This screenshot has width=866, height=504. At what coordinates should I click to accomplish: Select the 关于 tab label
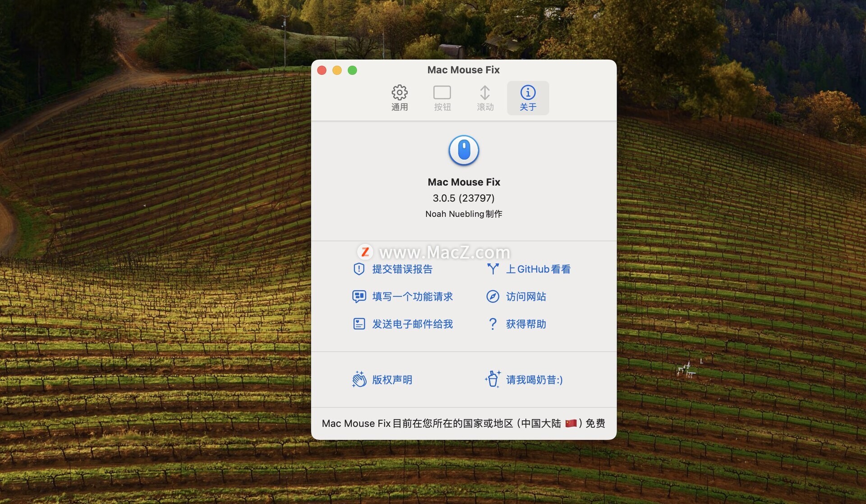click(x=528, y=107)
